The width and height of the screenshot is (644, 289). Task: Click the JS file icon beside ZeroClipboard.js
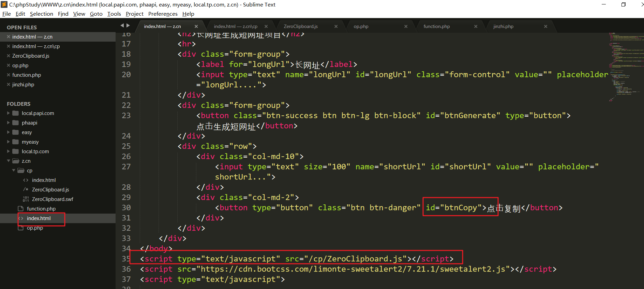click(x=26, y=189)
